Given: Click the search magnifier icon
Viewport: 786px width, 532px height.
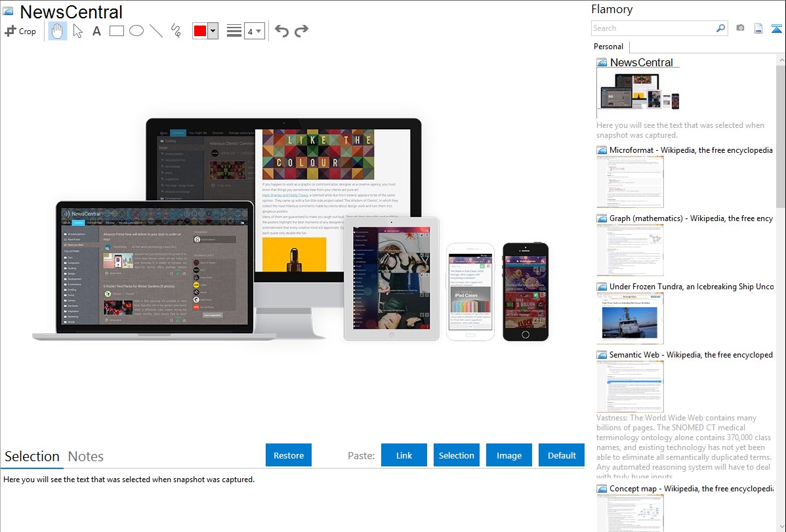Looking at the screenshot, I should [x=721, y=28].
